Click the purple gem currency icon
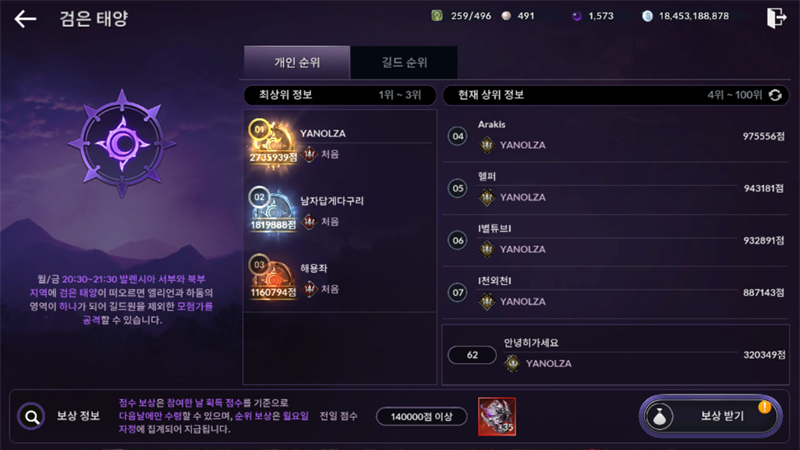 tap(577, 16)
